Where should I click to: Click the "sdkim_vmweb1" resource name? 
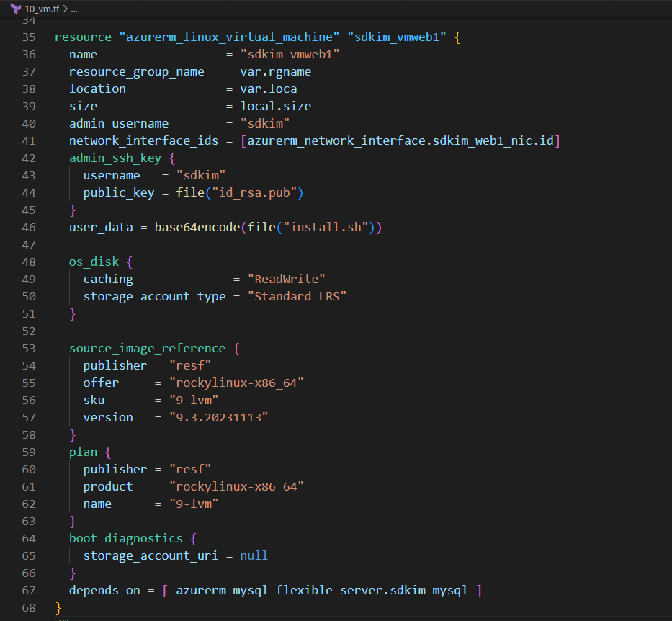(x=397, y=37)
